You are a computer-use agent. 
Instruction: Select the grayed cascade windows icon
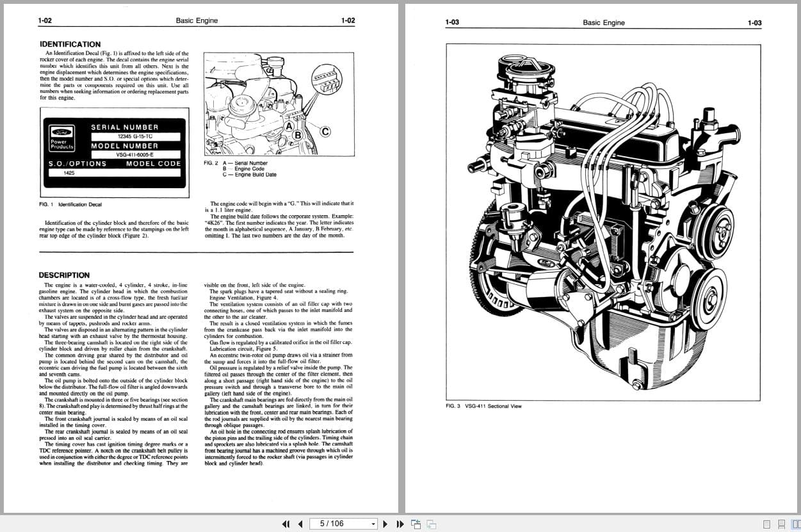point(431,524)
